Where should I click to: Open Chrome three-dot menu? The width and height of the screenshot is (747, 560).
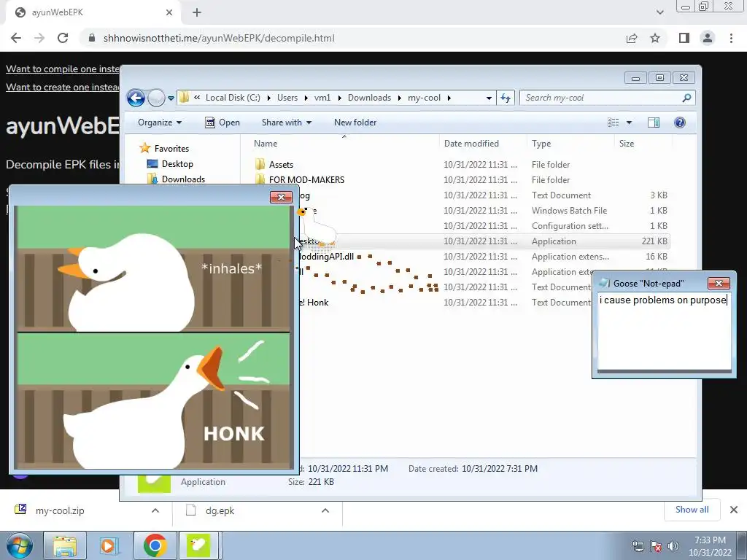pyautogui.click(x=731, y=38)
